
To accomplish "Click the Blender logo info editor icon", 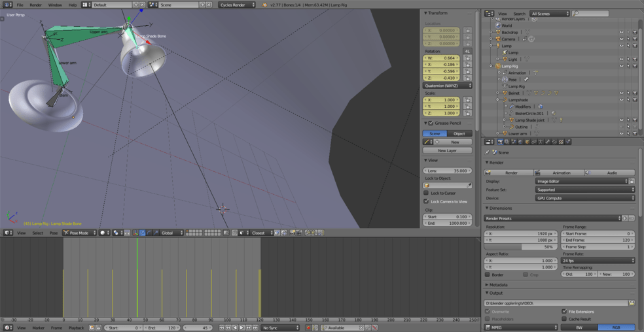I will [x=7, y=5].
